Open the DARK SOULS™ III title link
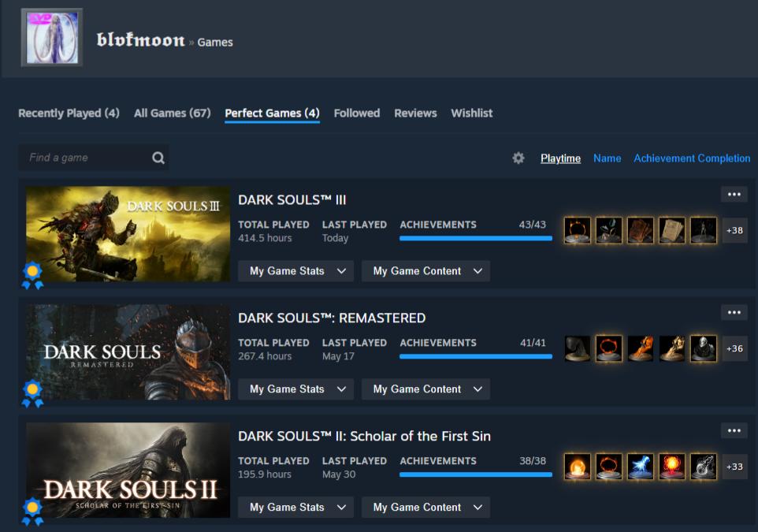758x532 pixels. [x=292, y=199]
